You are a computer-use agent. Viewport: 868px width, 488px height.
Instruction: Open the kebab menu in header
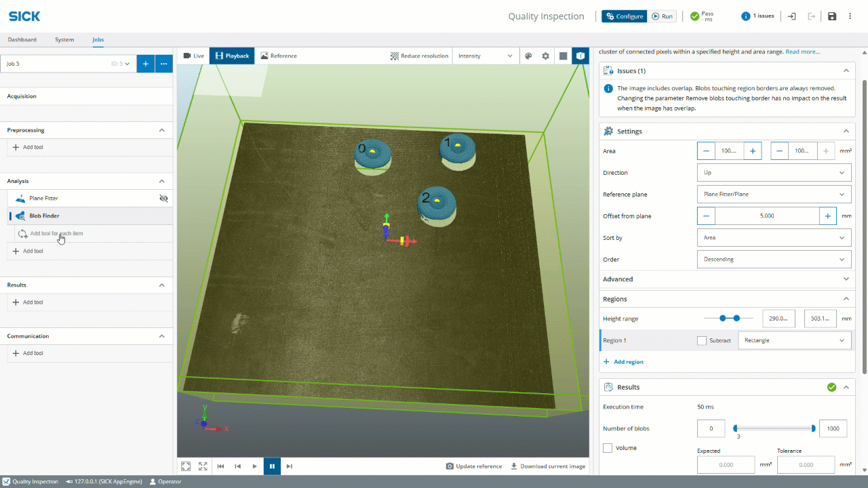coord(850,16)
